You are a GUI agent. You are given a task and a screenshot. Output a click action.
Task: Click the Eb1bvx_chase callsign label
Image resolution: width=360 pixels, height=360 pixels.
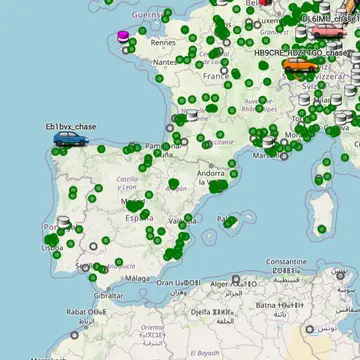pos(71,127)
